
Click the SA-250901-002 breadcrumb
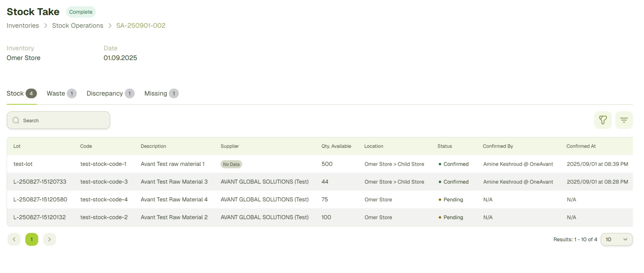click(141, 26)
